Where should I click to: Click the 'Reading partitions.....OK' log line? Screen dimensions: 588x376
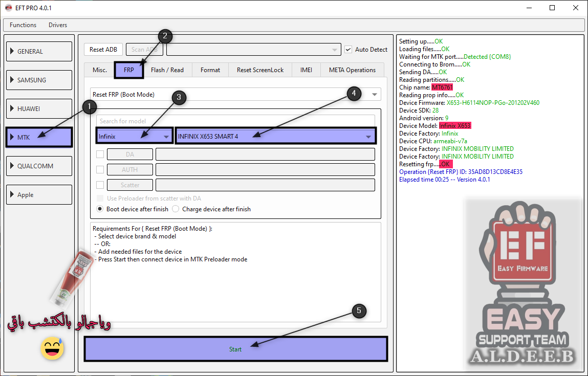coord(431,80)
